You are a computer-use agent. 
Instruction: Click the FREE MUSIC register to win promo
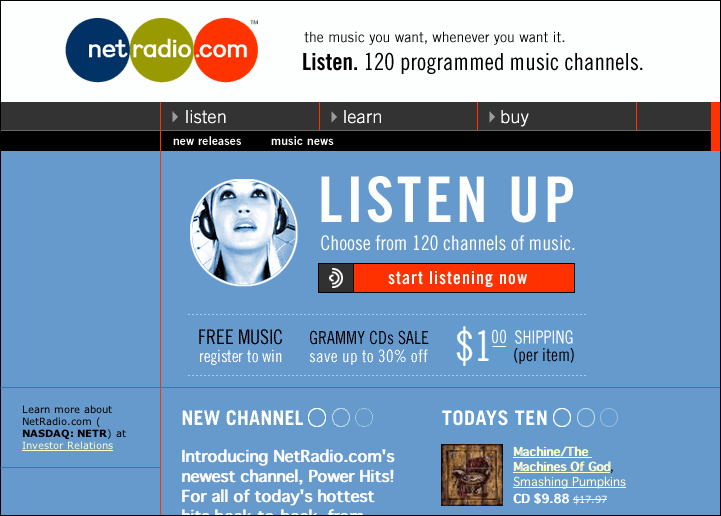point(240,346)
